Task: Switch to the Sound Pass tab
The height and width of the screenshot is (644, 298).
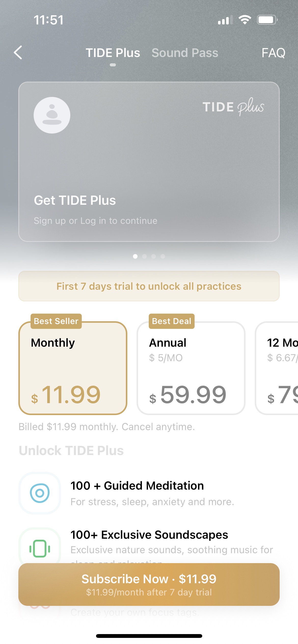Action: tap(185, 53)
